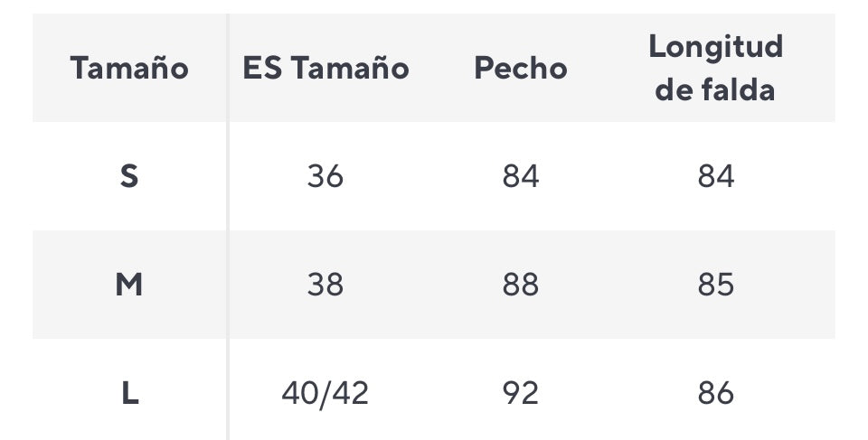Click the Pecho value 88

click(x=521, y=285)
